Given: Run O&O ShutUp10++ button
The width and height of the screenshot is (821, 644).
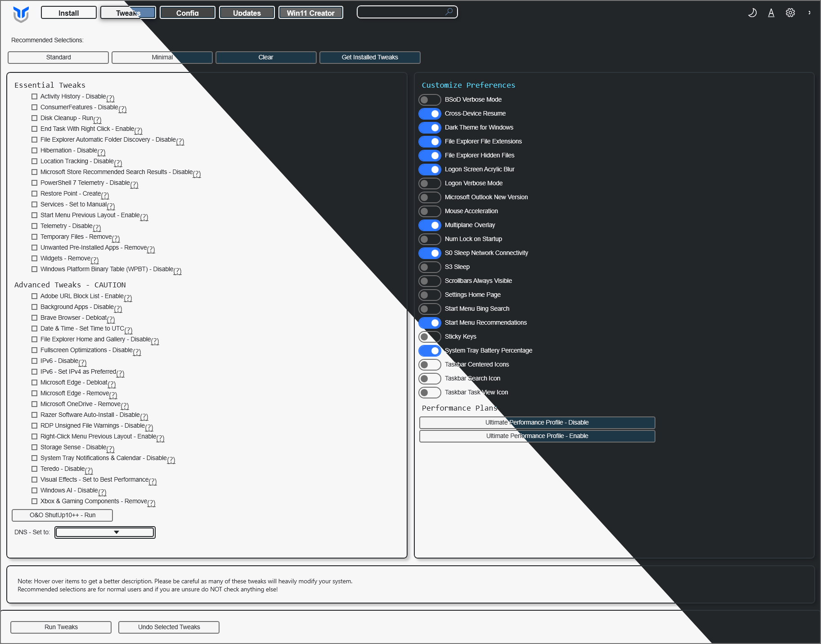Looking at the screenshot, I should coord(63,515).
